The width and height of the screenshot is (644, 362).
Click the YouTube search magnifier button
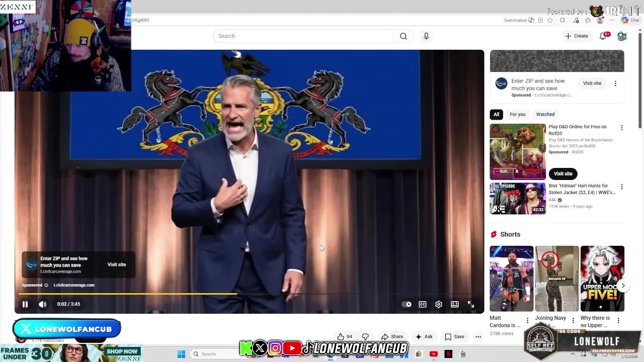pyautogui.click(x=404, y=36)
